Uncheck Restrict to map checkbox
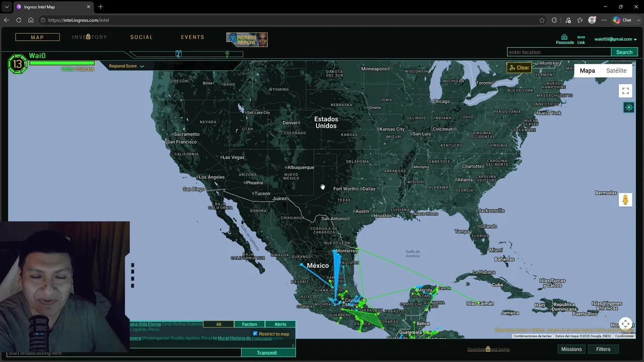The height and width of the screenshot is (362, 644). tap(255, 333)
